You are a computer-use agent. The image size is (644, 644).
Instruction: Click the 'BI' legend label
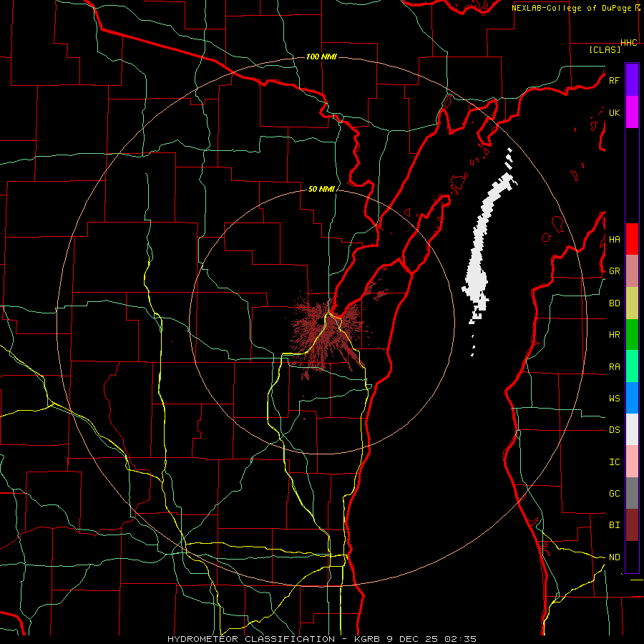click(614, 525)
